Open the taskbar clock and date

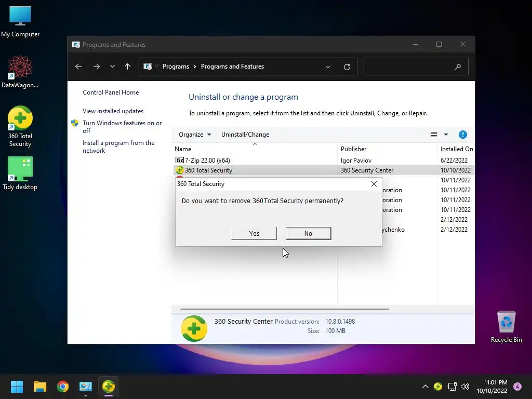pyautogui.click(x=492, y=387)
